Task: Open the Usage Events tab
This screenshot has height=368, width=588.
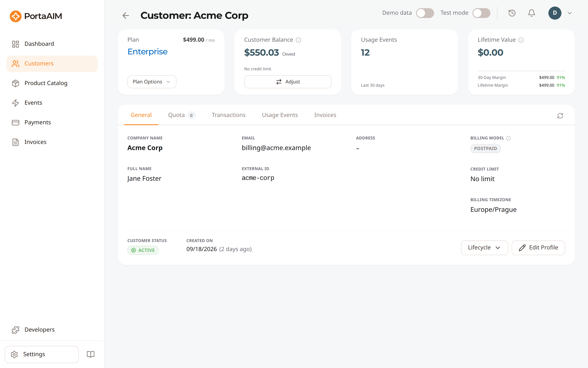Action: point(280,115)
